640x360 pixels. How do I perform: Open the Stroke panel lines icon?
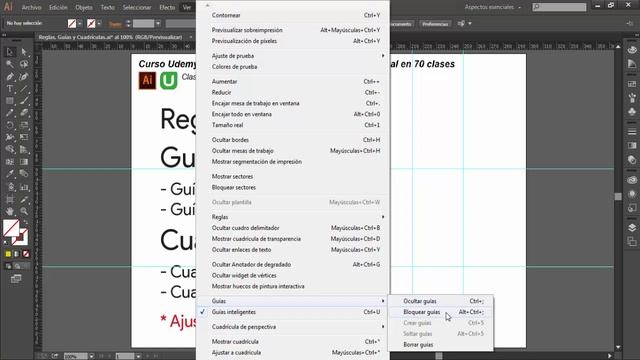click(632, 132)
